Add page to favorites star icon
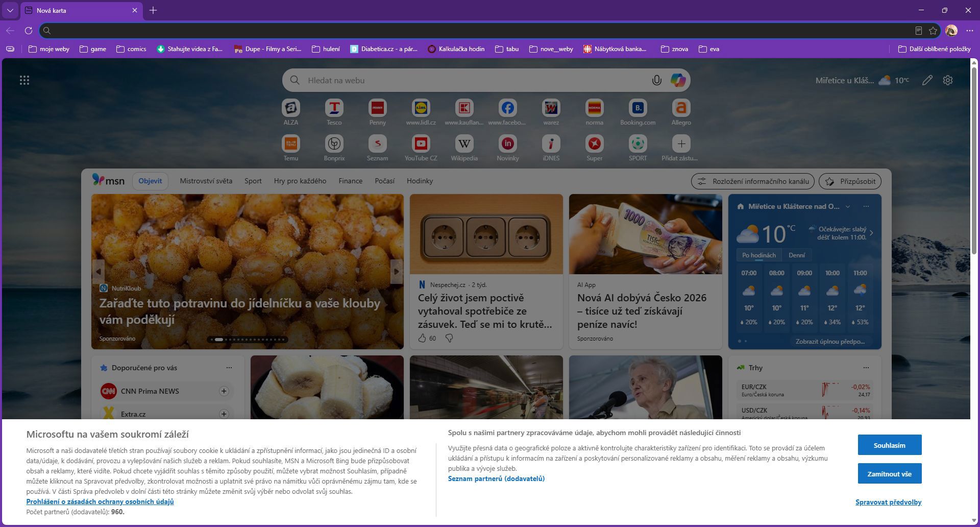 (933, 31)
